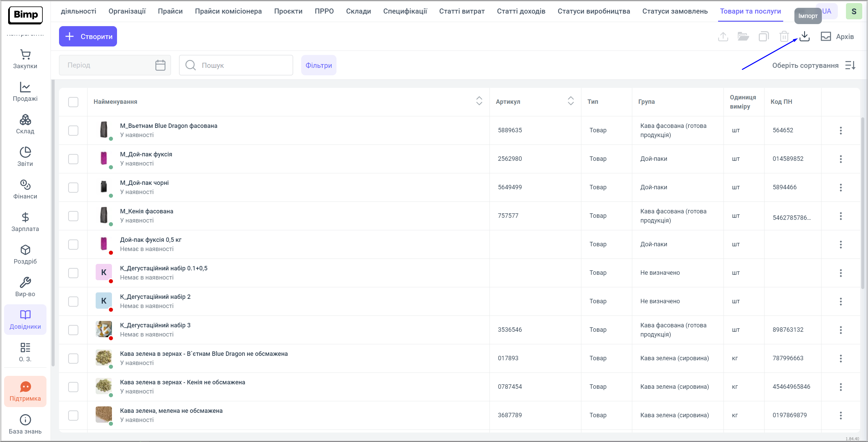
Task: Open Вир-во wrench icon in sidebar
Action: pos(25,287)
